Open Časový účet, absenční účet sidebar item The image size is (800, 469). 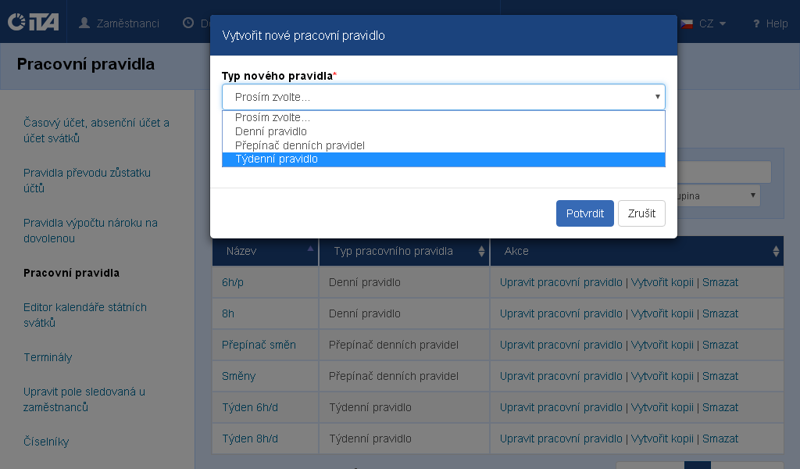96,131
